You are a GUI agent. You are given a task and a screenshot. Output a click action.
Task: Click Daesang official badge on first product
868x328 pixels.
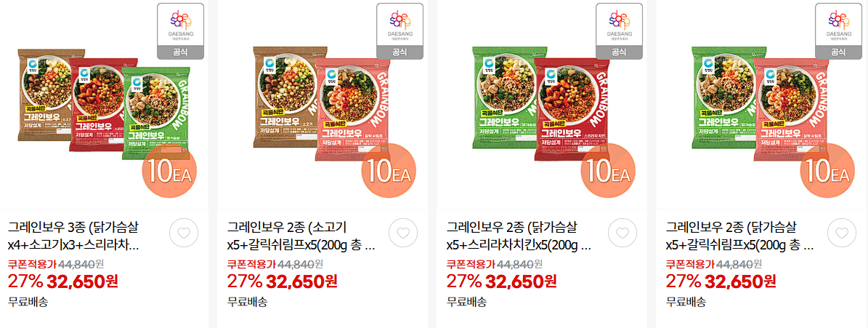pos(180,31)
